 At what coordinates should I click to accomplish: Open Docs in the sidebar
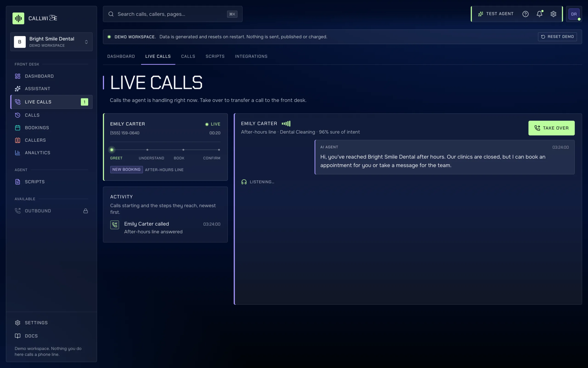51,336
